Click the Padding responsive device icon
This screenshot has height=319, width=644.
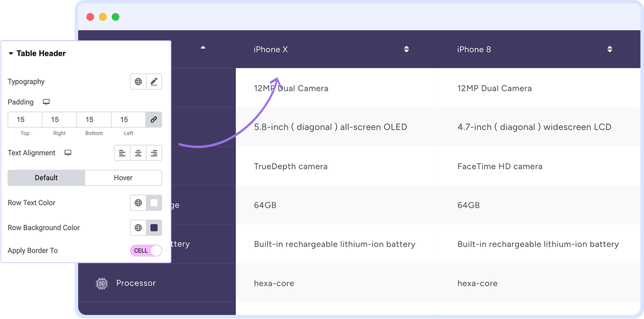click(x=46, y=102)
